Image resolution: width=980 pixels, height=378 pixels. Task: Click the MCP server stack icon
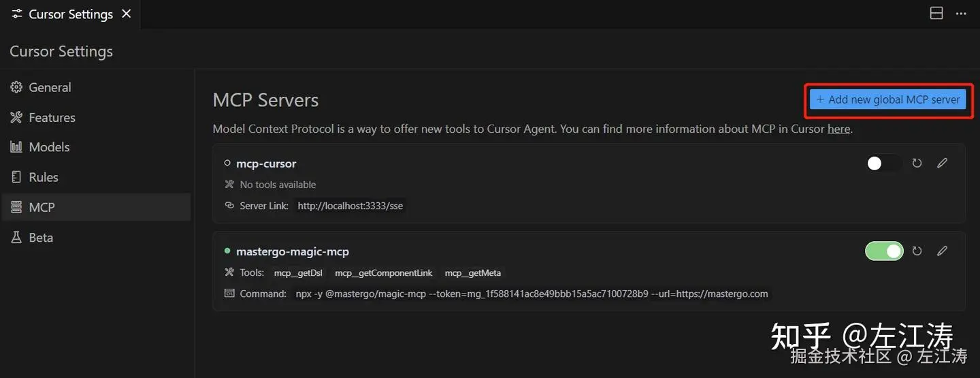pyautogui.click(x=16, y=207)
